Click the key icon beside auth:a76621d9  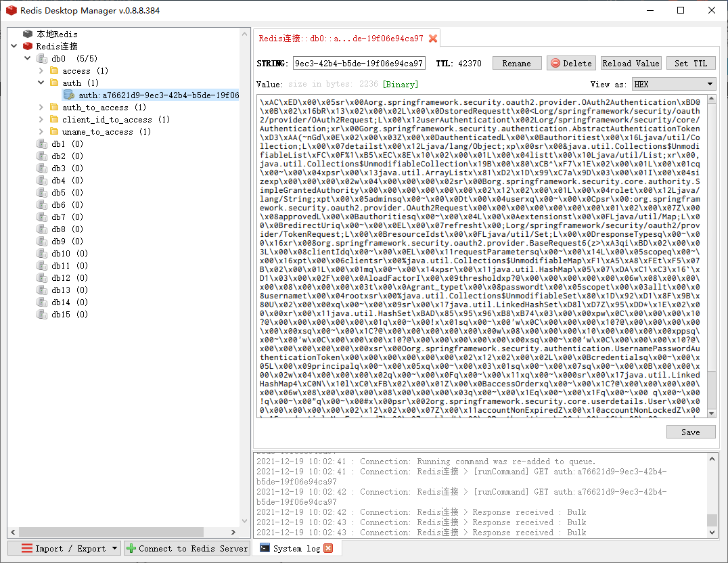point(69,95)
